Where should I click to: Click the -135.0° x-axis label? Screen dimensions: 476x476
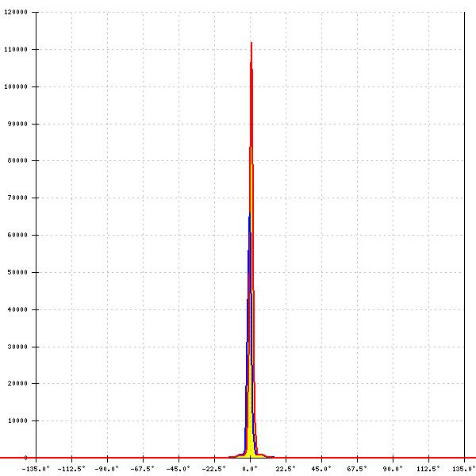(x=36, y=469)
